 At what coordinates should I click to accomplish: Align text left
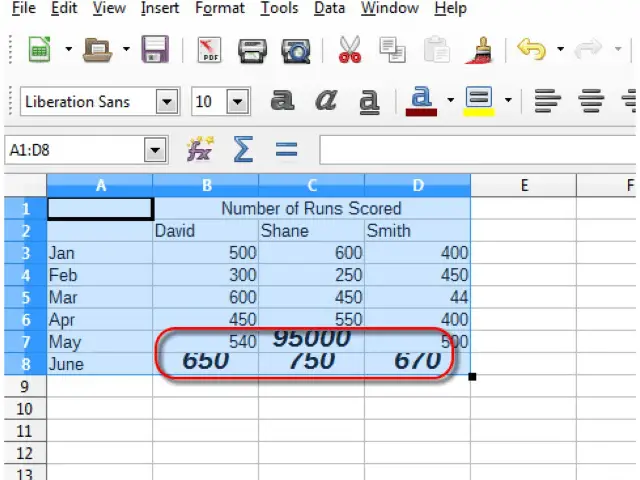(548, 101)
